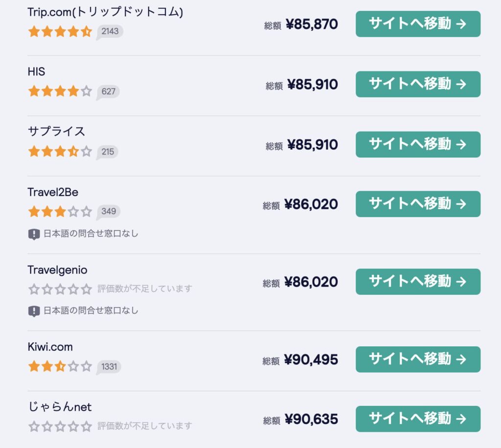Click the arrow icon on Trip.com's サイトへ移動 button
501x448 pixels.
tap(461, 24)
